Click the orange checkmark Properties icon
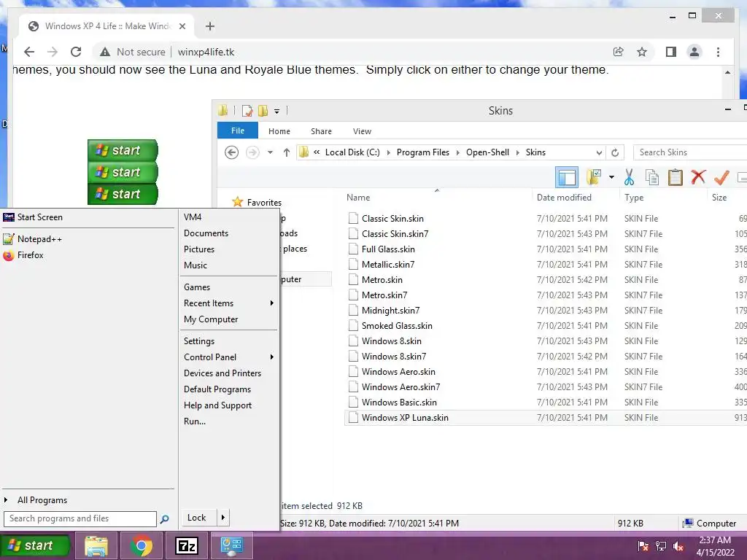Viewport: 747px width, 560px height. [721, 177]
